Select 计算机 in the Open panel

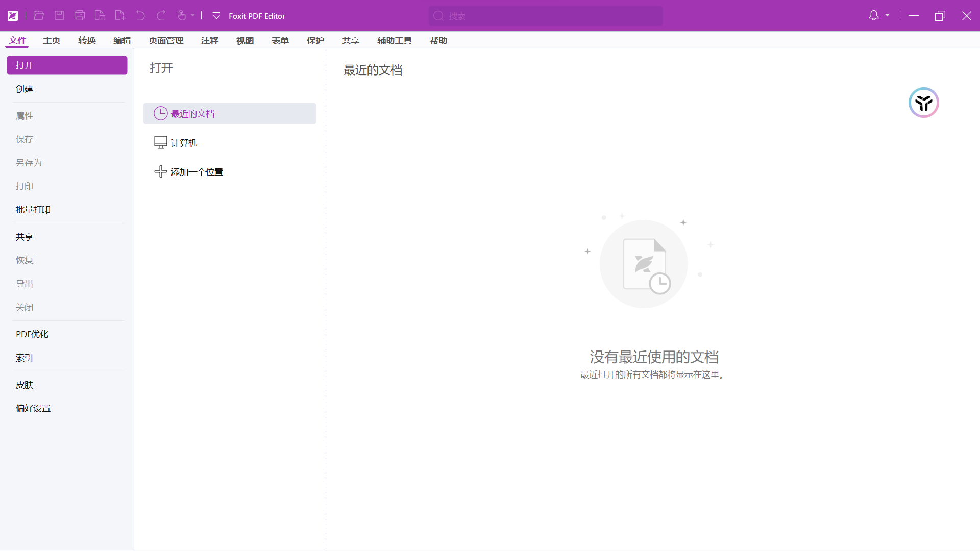(x=184, y=142)
